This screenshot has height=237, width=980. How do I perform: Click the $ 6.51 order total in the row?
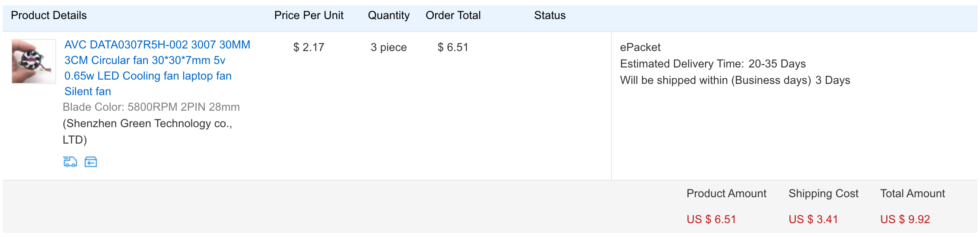(453, 47)
